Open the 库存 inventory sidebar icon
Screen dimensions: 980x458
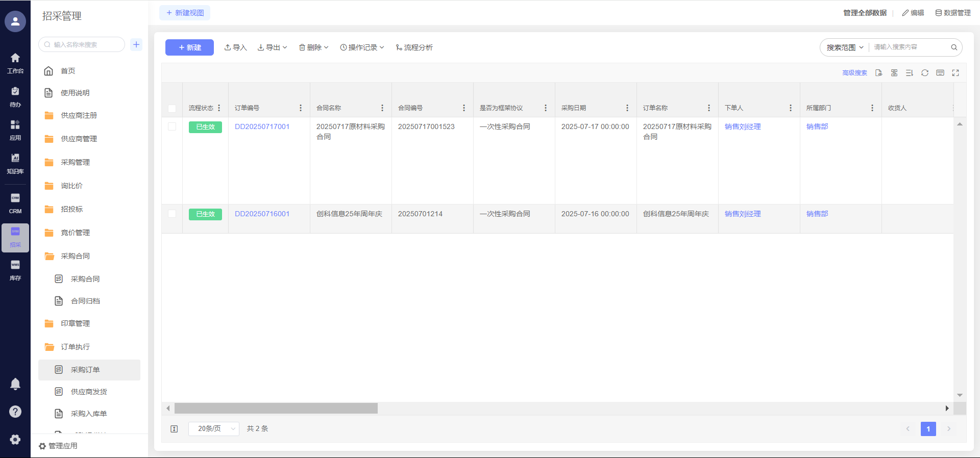tap(15, 270)
